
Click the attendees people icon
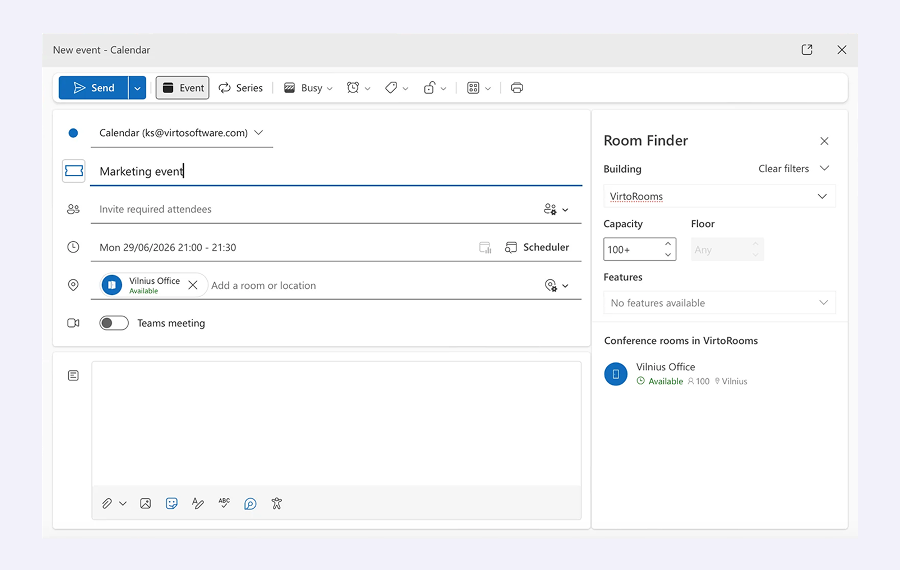coord(73,209)
